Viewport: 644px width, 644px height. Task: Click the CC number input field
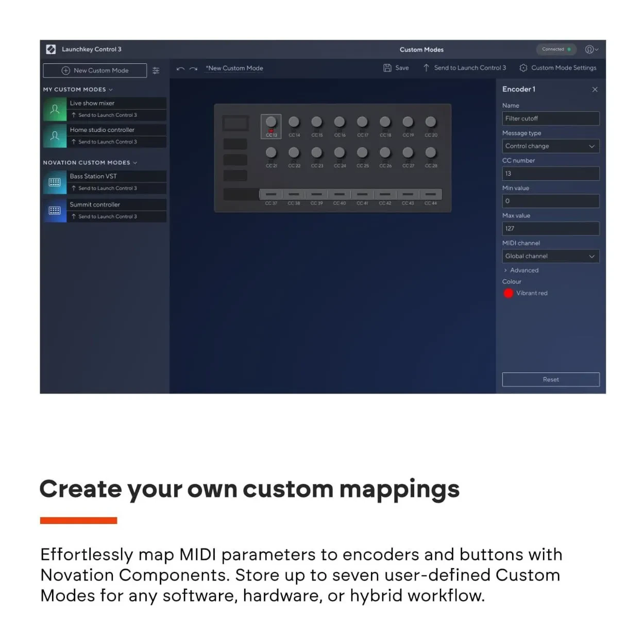tap(550, 174)
